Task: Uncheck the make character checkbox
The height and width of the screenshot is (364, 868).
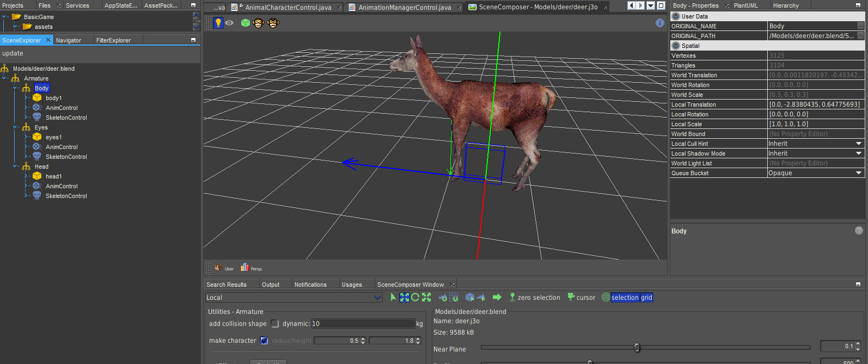Action: click(x=264, y=341)
